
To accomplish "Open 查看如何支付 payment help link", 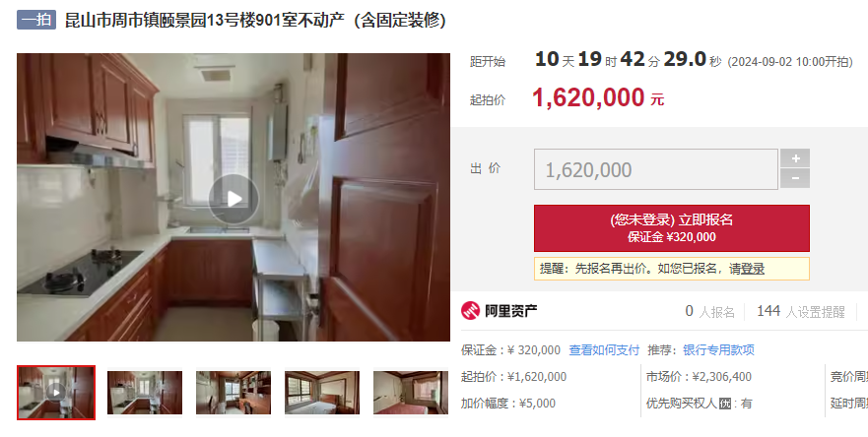I will 604,350.
